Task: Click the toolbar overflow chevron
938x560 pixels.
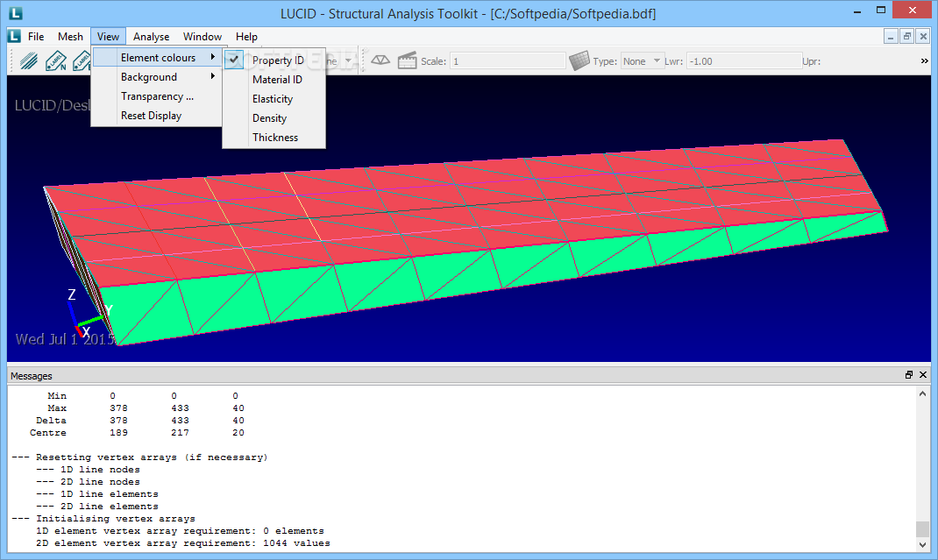Action: [924, 61]
